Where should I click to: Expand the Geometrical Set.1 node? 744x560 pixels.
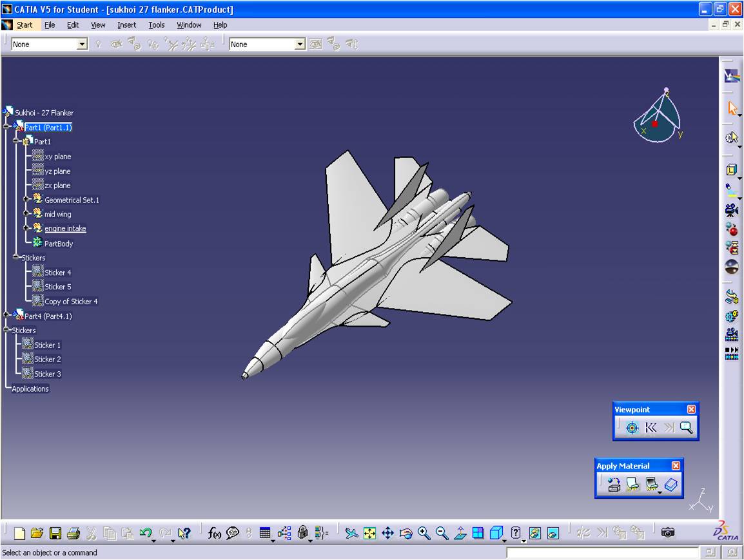(x=26, y=199)
